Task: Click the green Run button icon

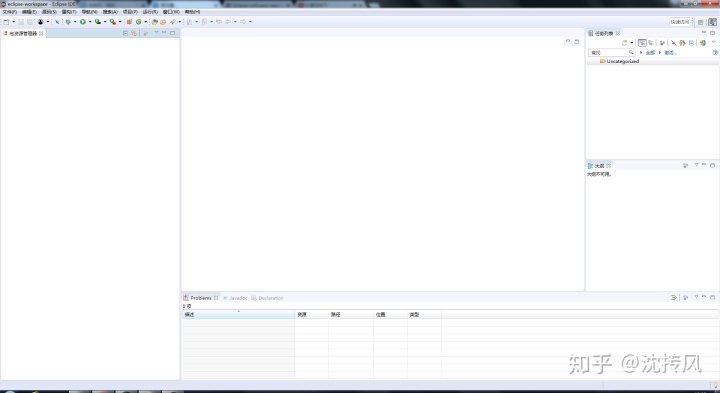Action: point(83,22)
